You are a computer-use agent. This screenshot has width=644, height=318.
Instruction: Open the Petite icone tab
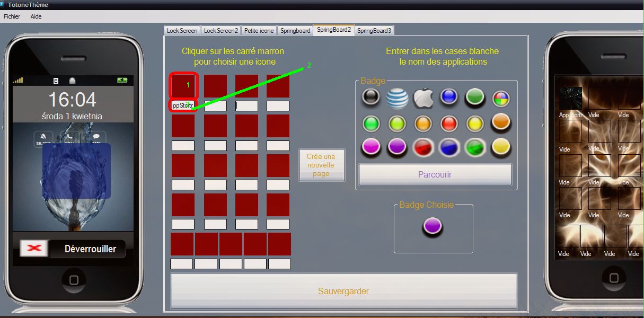[259, 31]
